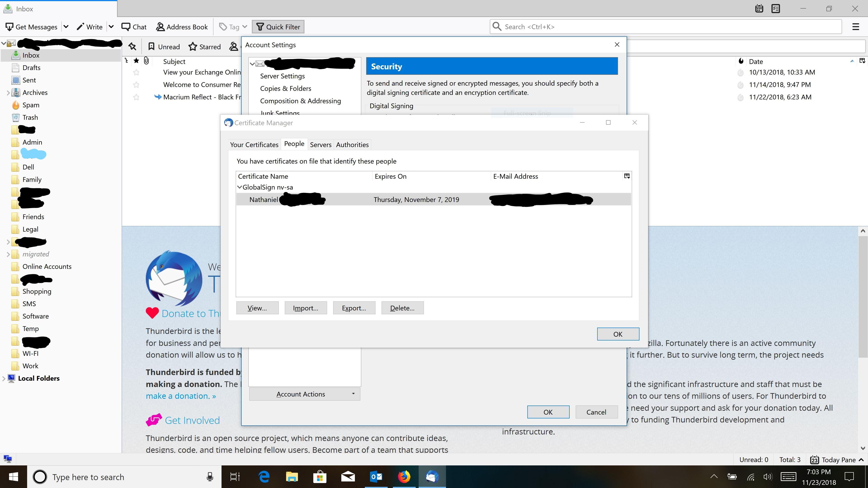Open the tasks tab icon
Image resolution: width=868 pixels, height=488 pixels.
775,9
